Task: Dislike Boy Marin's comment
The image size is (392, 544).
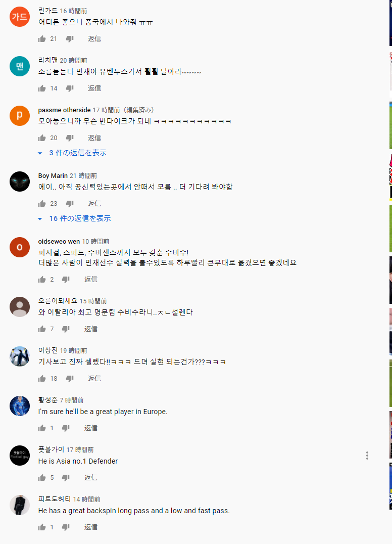Action: click(x=70, y=204)
